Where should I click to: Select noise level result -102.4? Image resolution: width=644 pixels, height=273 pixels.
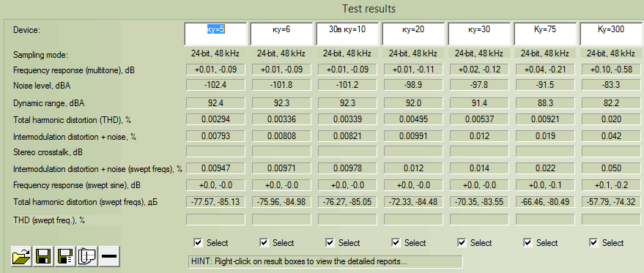[215, 86]
